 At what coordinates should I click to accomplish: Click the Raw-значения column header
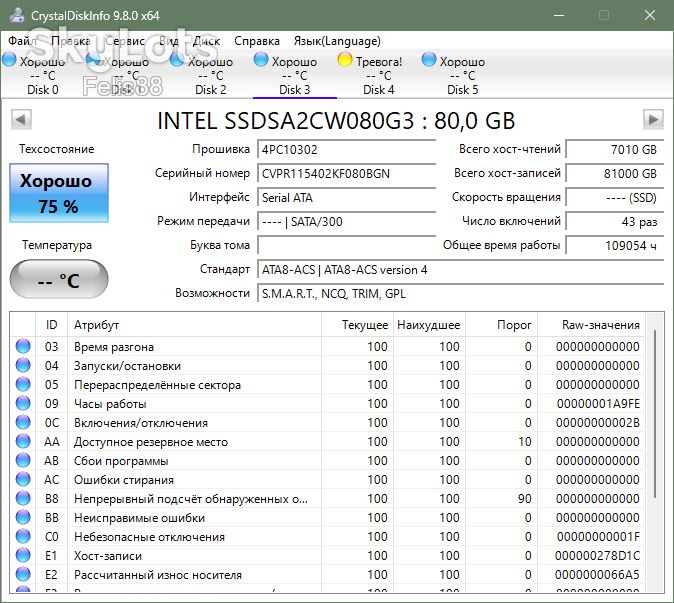click(591, 325)
